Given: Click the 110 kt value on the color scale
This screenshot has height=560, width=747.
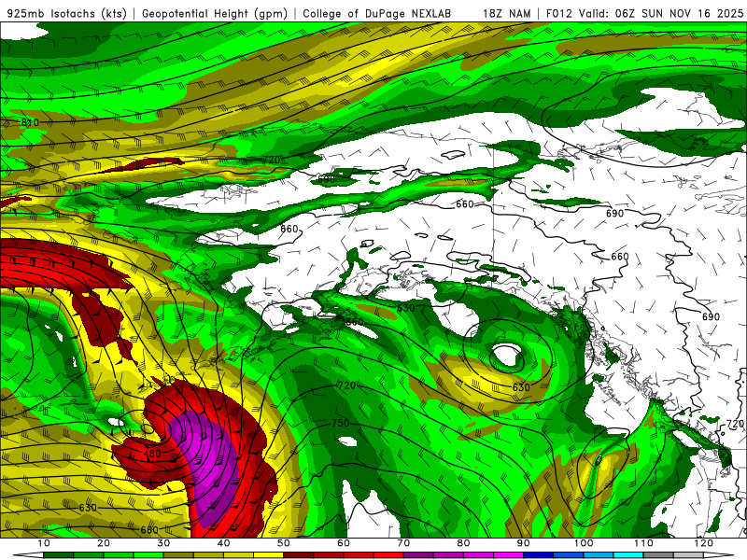Looking at the screenshot, I should click(x=643, y=543).
